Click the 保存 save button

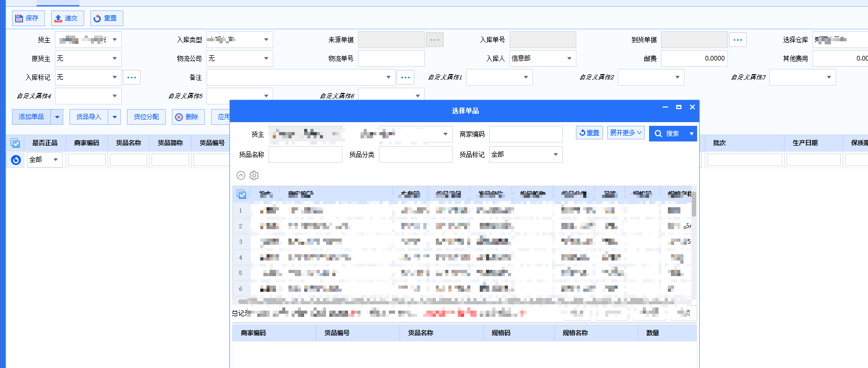click(28, 18)
